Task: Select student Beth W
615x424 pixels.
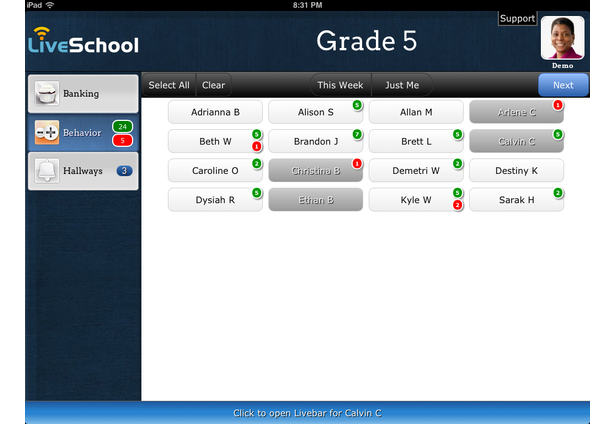Action: (215, 142)
